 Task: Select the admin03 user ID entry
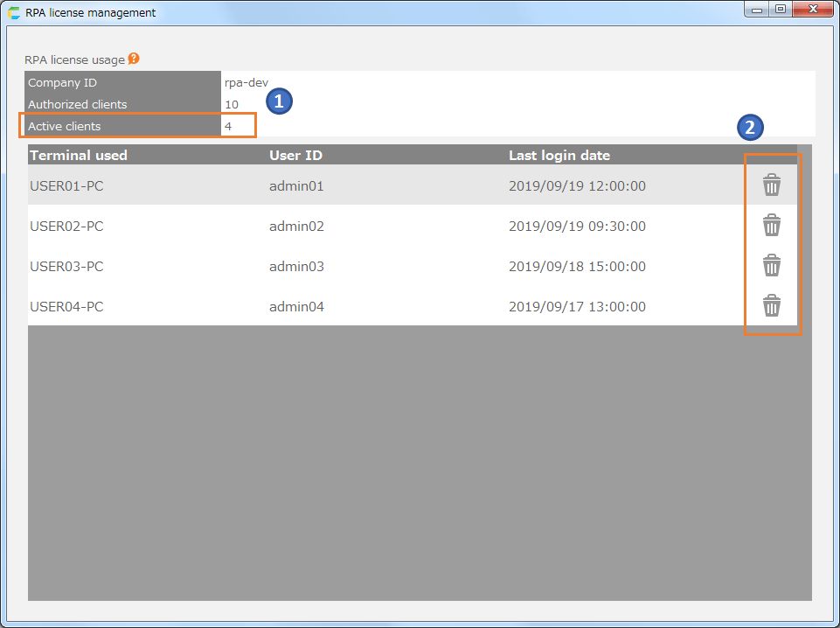click(296, 266)
